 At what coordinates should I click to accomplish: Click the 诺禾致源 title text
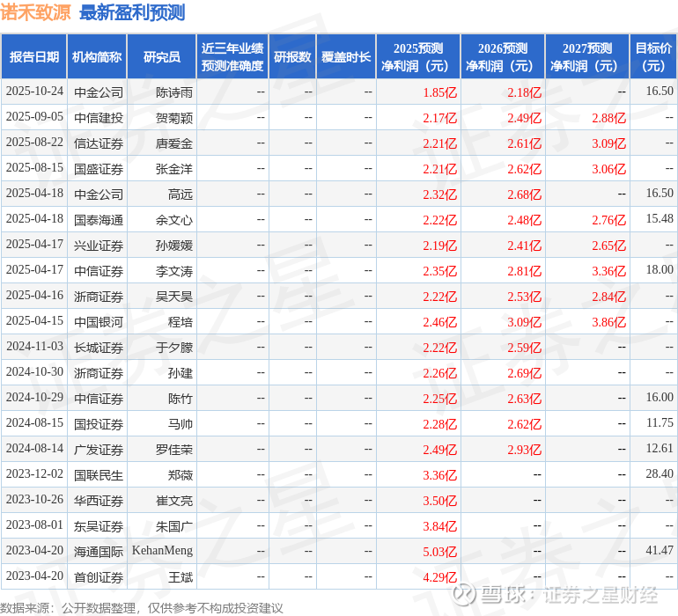tap(35, 12)
